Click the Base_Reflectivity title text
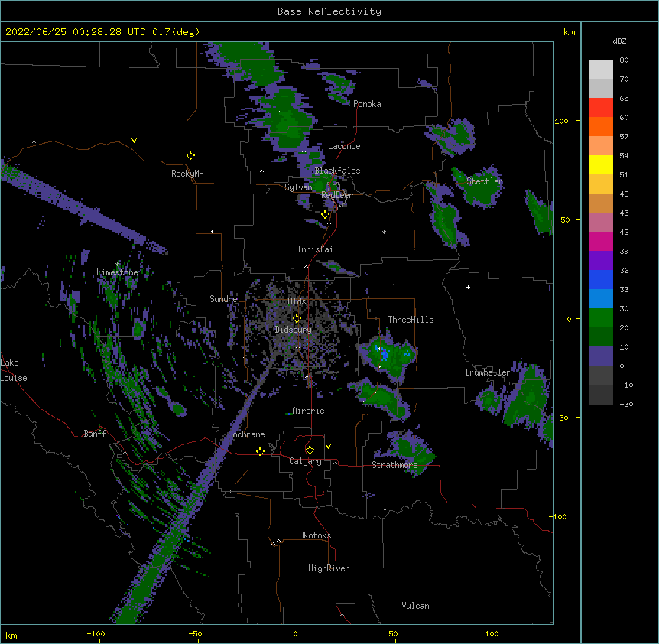The width and height of the screenshot is (659, 644). 329,11
